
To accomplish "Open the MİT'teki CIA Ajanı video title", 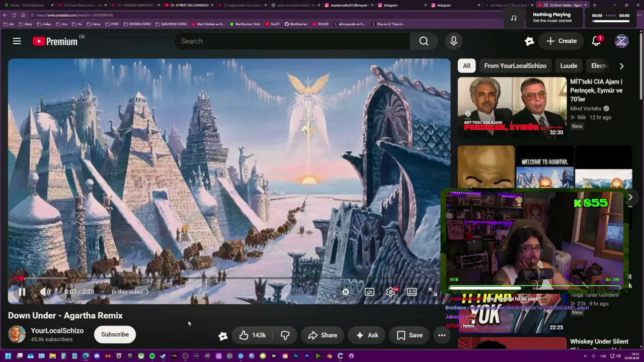I will 596,90.
